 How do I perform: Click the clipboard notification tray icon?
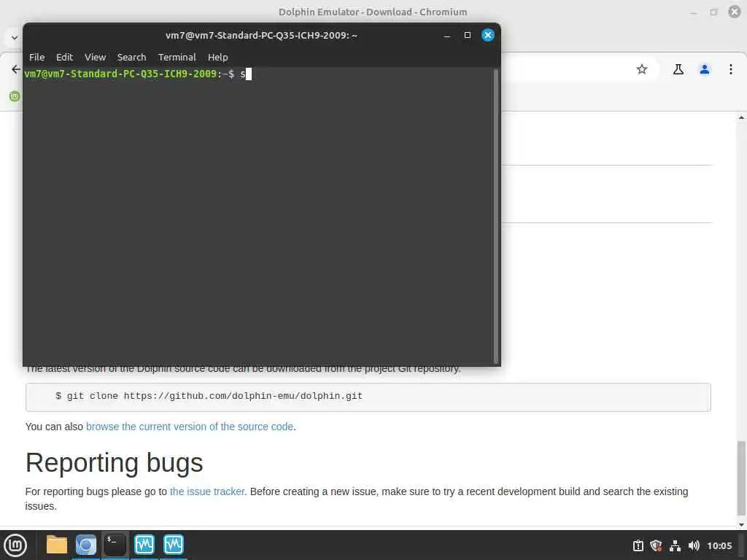click(638, 545)
